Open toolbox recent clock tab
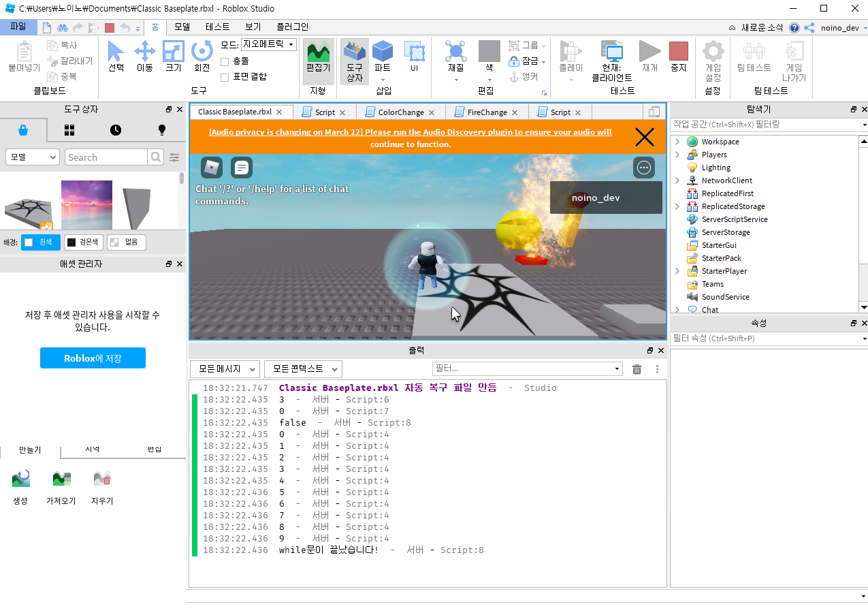This screenshot has width=868, height=615. pos(116,129)
